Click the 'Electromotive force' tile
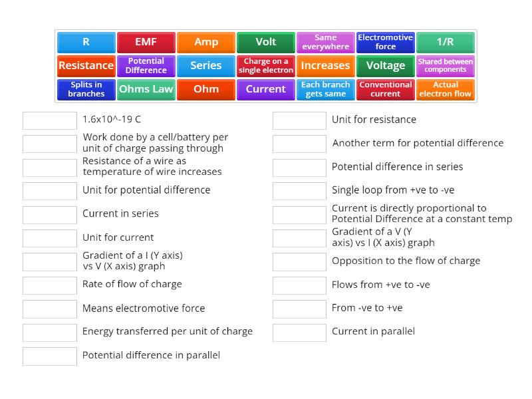This screenshot has width=532, height=399. [x=386, y=43]
